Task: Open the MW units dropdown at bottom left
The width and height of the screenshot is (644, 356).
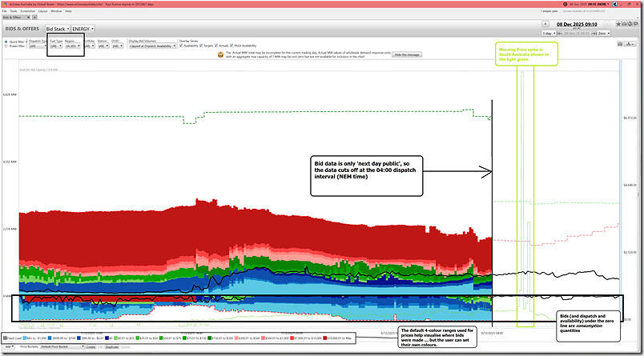Action: click(x=9, y=347)
